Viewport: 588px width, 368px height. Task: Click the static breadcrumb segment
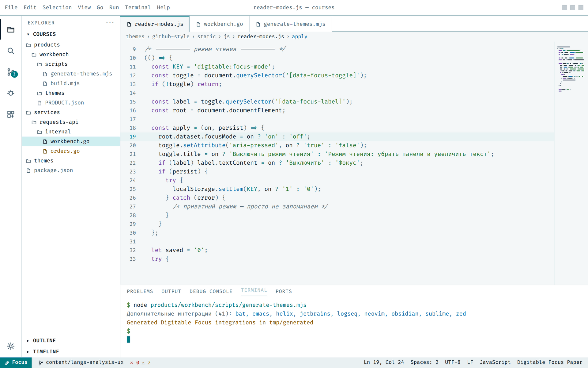(206, 36)
